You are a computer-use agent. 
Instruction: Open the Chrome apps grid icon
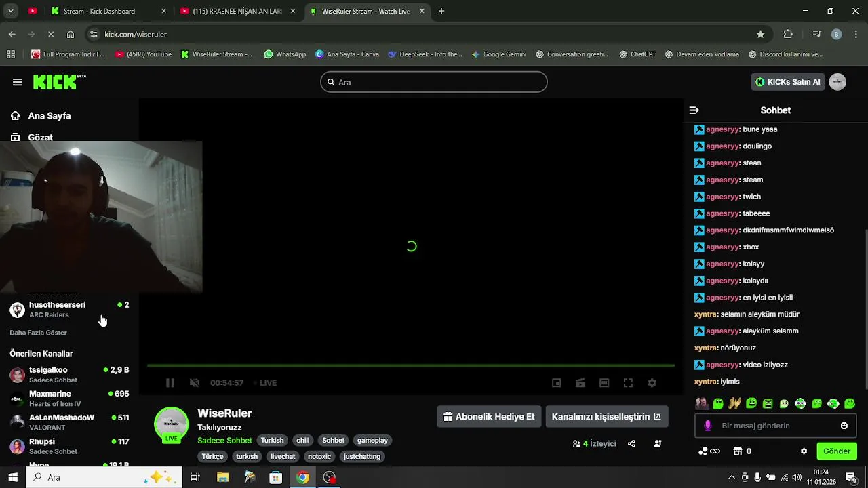click(11, 54)
